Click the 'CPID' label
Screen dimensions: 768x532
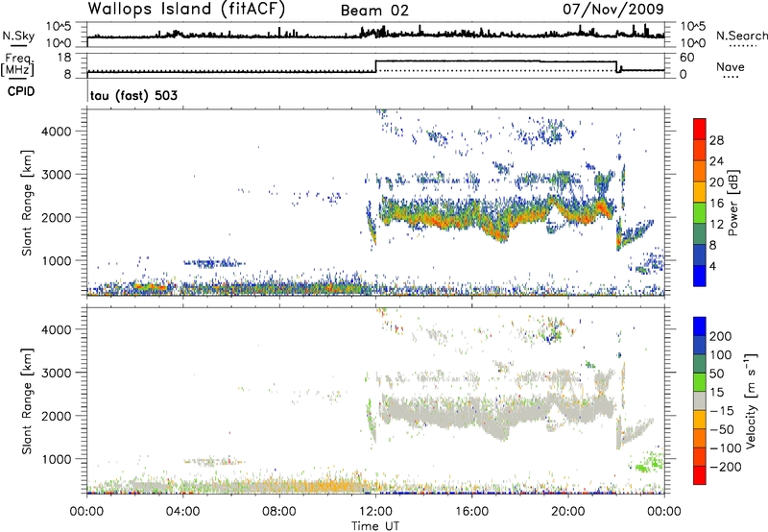[21, 91]
